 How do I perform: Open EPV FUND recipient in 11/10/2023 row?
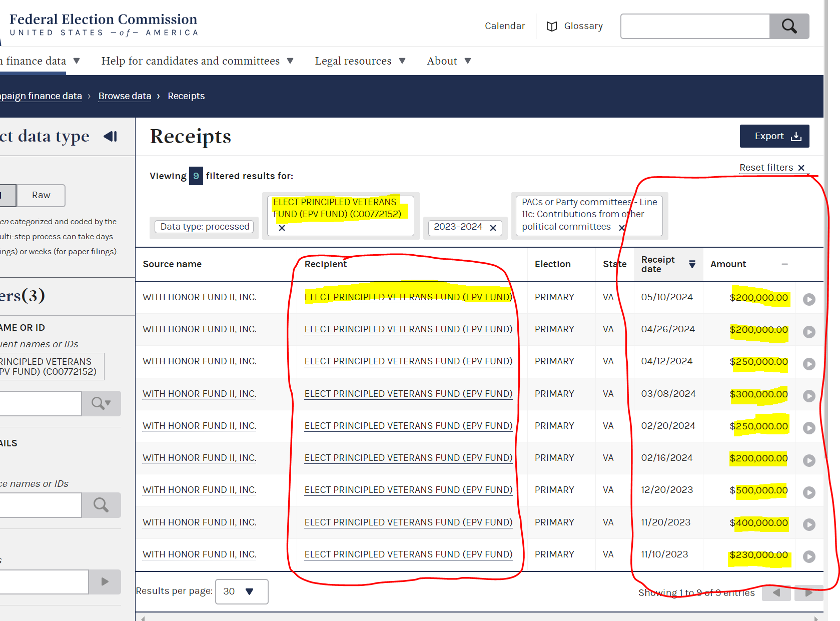tap(408, 554)
